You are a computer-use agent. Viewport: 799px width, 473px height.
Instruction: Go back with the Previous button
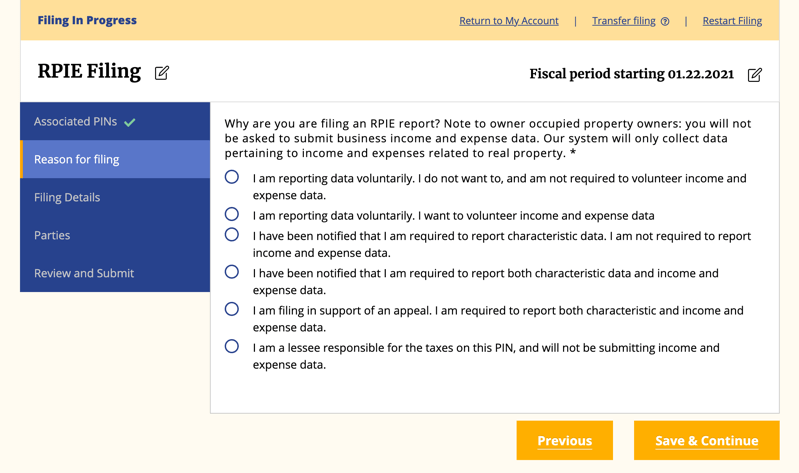click(x=565, y=440)
